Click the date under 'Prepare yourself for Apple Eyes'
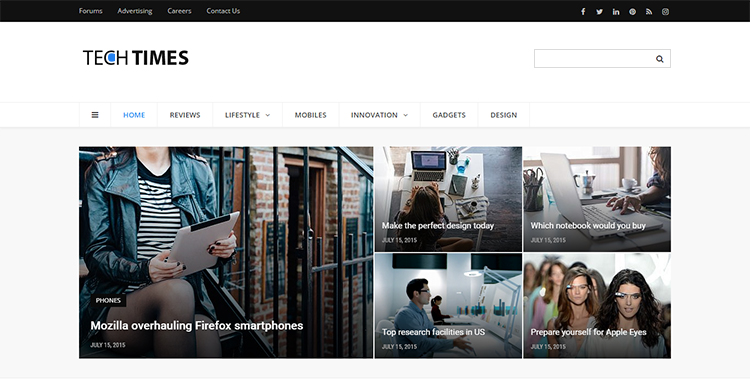This screenshot has height=380, width=750. 548,347
